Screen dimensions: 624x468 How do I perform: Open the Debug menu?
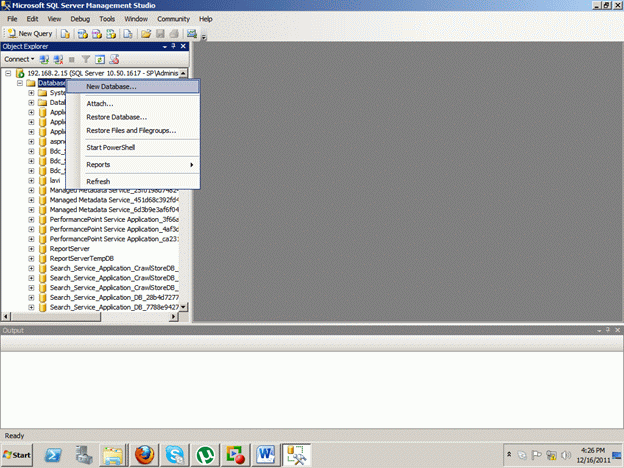click(x=80, y=19)
